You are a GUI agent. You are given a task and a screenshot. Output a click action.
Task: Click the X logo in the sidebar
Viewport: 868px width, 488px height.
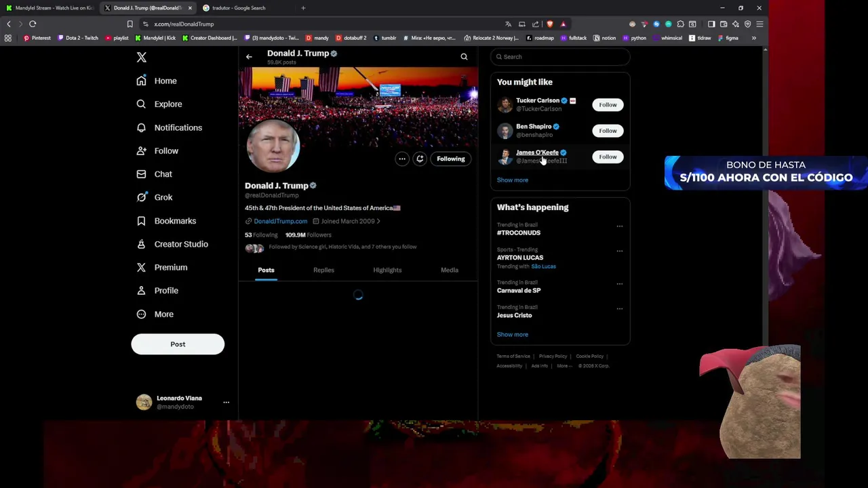click(x=141, y=58)
